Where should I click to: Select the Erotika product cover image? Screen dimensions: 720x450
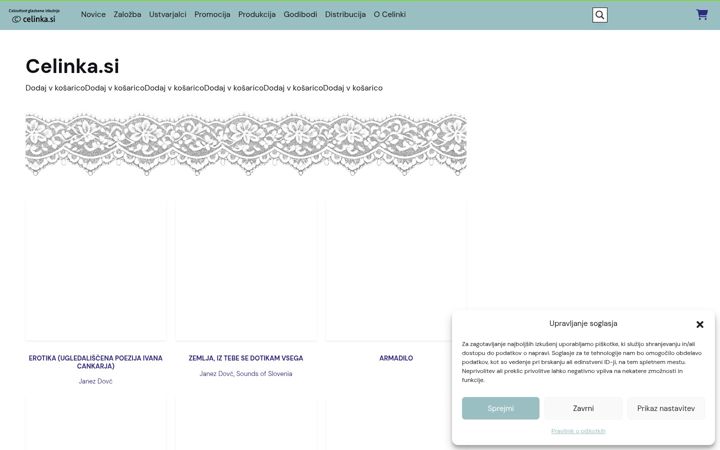coord(96,270)
